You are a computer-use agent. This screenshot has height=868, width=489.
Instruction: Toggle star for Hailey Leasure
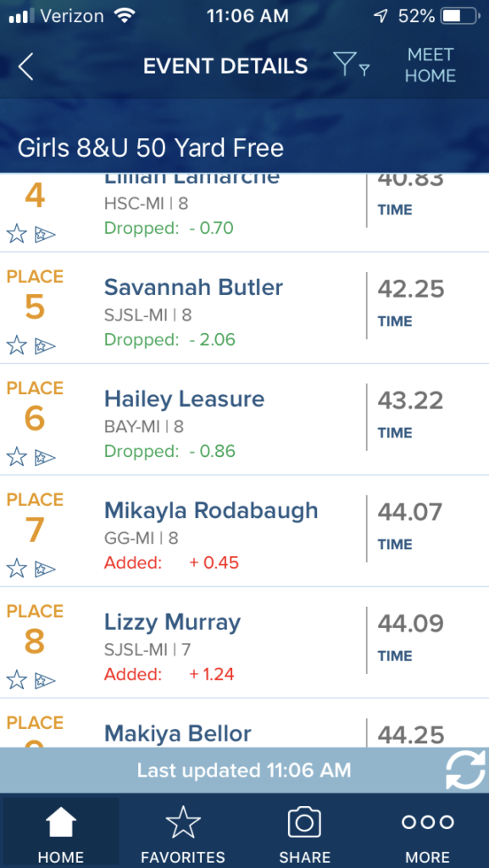pos(17,457)
